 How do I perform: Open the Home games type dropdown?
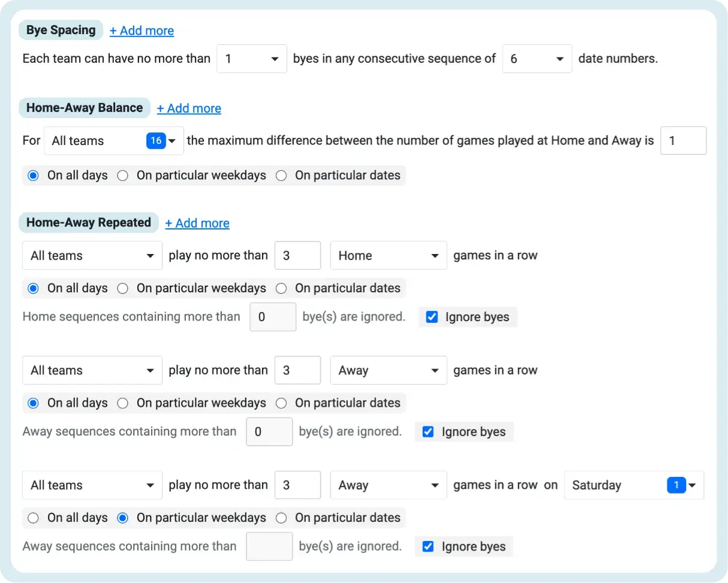coord(389,255)
